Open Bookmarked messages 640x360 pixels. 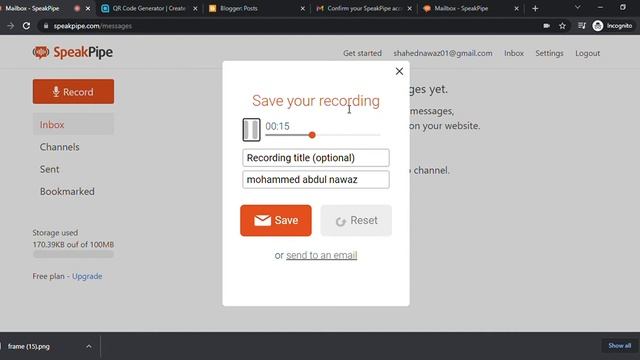[67, 191]
